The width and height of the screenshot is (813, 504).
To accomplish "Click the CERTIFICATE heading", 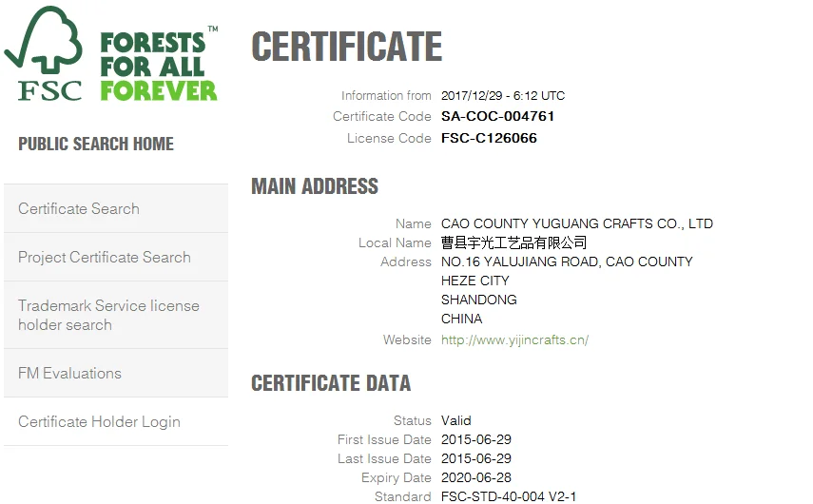I will pos(347,47).
